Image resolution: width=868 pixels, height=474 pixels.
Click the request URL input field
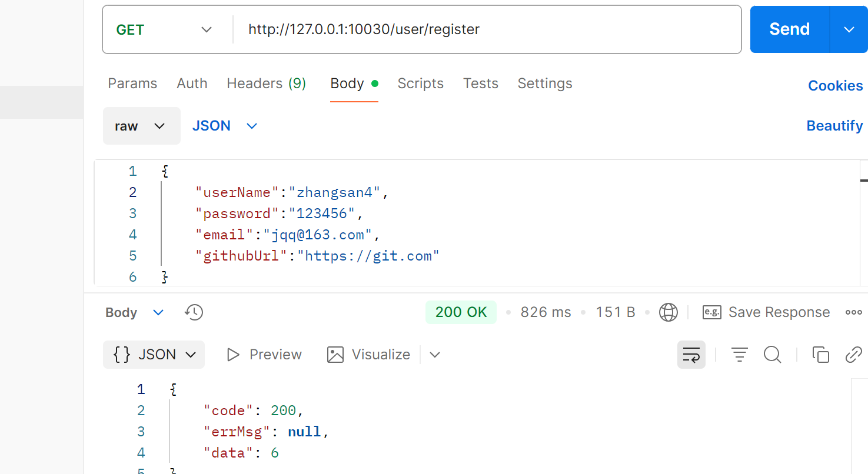(x=487, y=29)
